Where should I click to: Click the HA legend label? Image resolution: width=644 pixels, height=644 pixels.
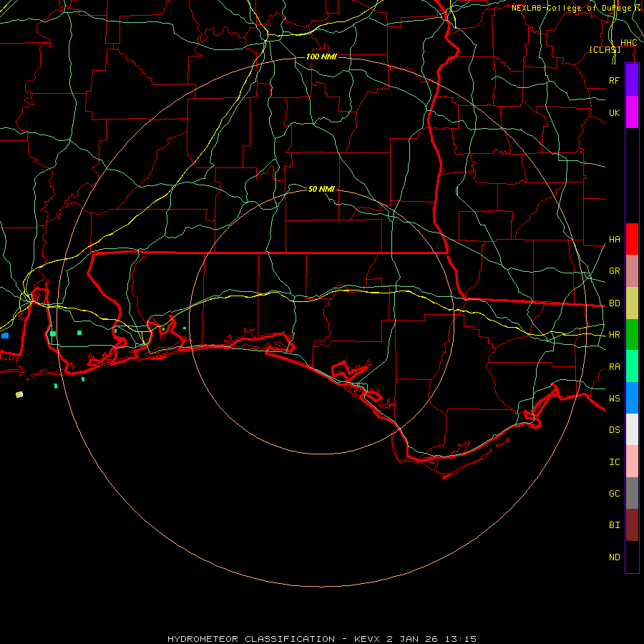(x=614, y=240)
